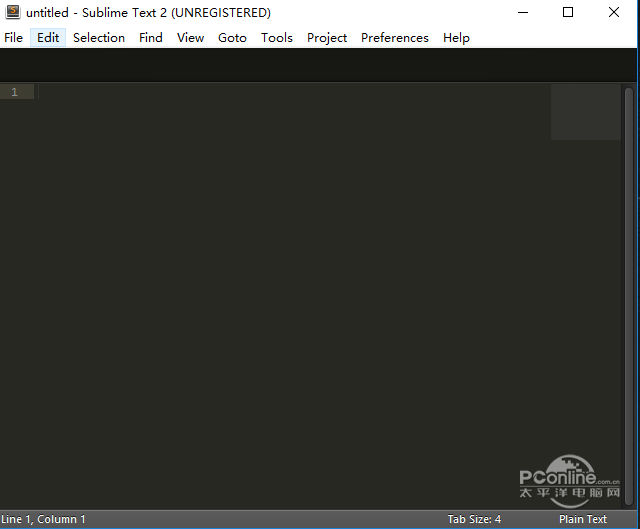
Task: Open the Edit menu
Action: [48, 38]
